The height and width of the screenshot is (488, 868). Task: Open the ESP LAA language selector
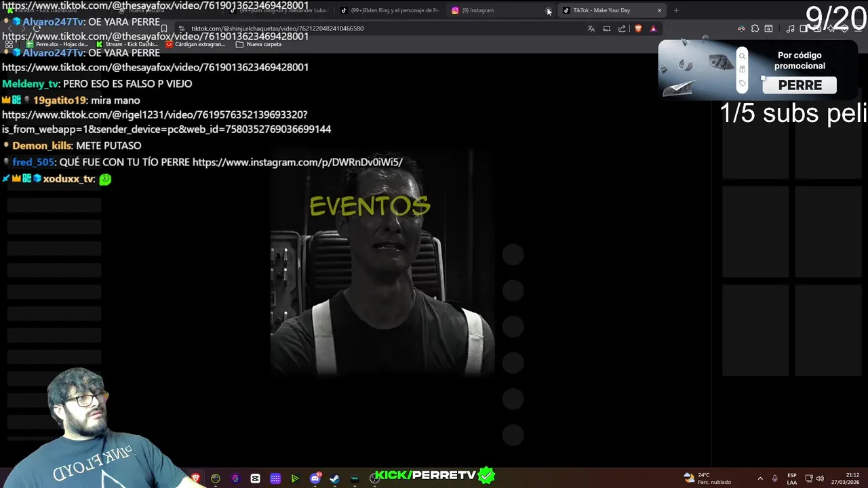tap(792, 479)
